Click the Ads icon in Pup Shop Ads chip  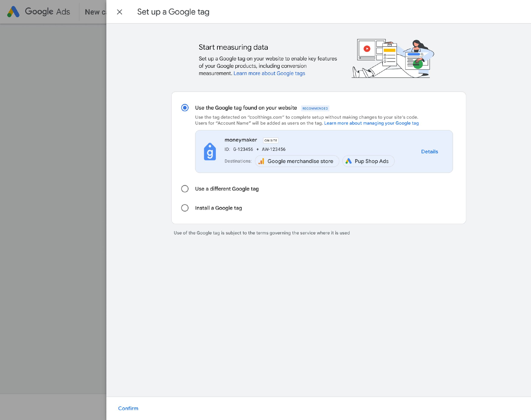click(349, 161)
